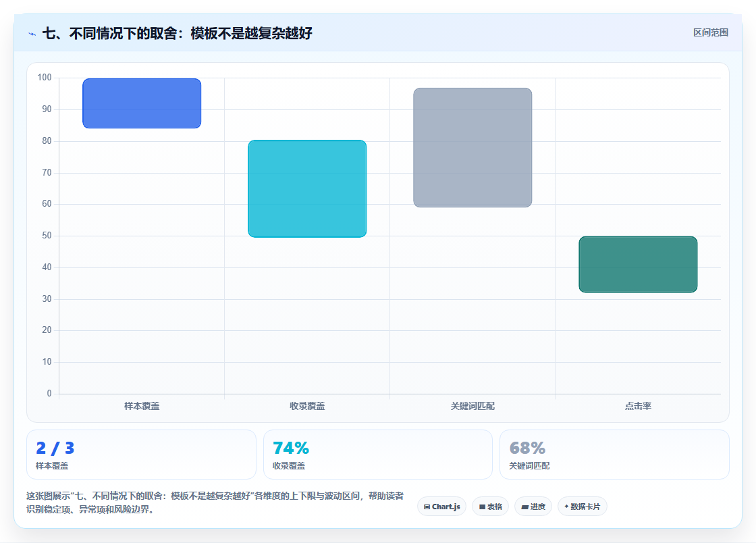756x543 pixels.
Task: Click the 点击率 x-axis label
Action: 638,406
